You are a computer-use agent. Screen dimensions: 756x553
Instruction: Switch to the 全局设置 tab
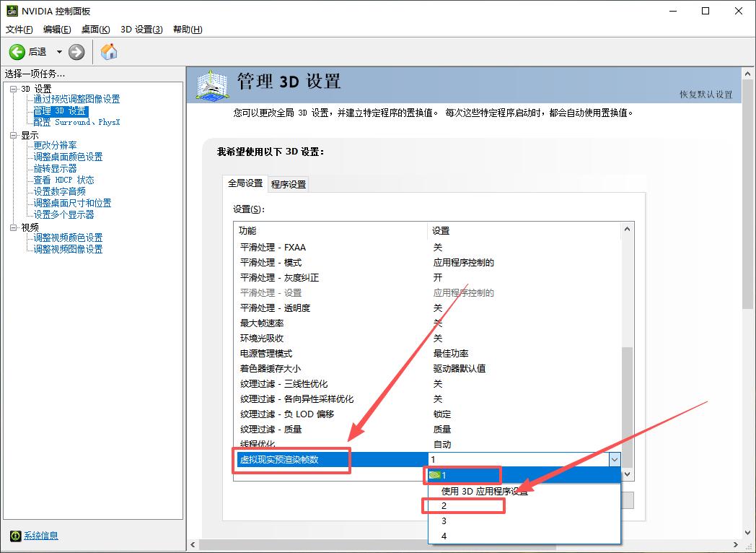click(x=245, y=183)
